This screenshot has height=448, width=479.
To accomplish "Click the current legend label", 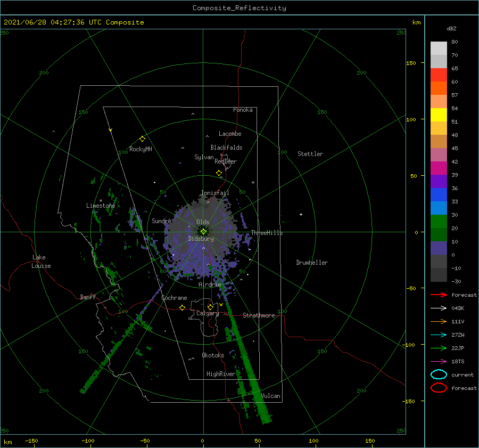I will [463, 374].
